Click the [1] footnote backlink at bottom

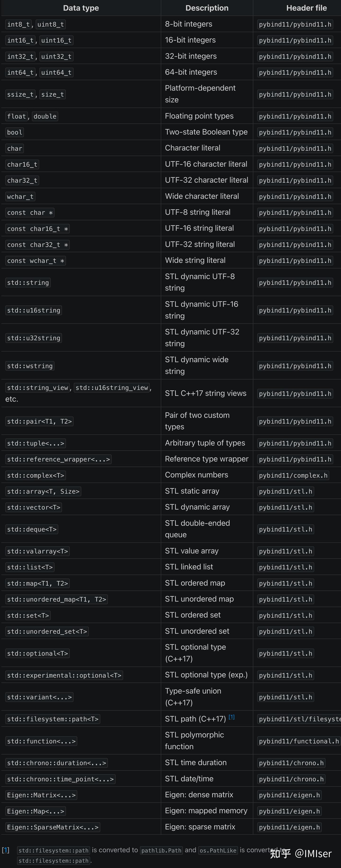coord(5,850)
